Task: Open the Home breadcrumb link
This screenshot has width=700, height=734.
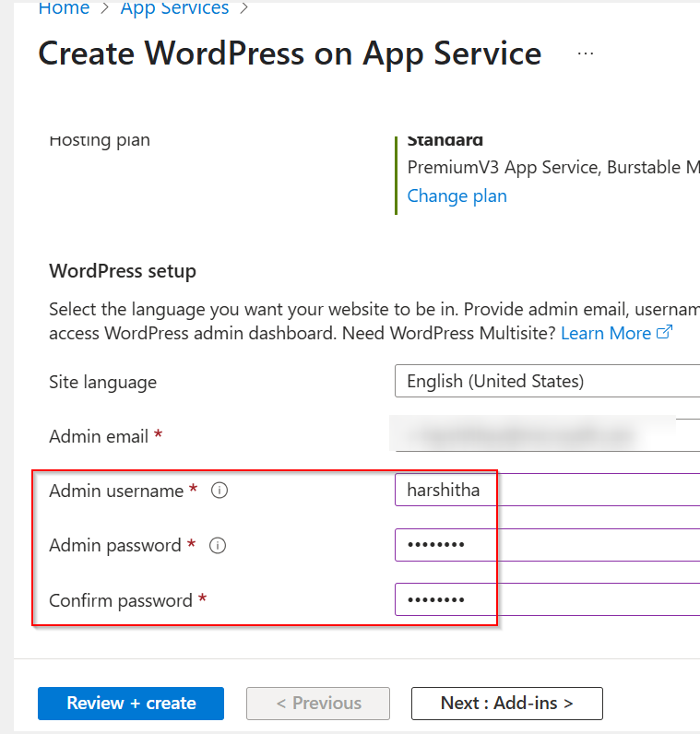Action: (64, 8)
